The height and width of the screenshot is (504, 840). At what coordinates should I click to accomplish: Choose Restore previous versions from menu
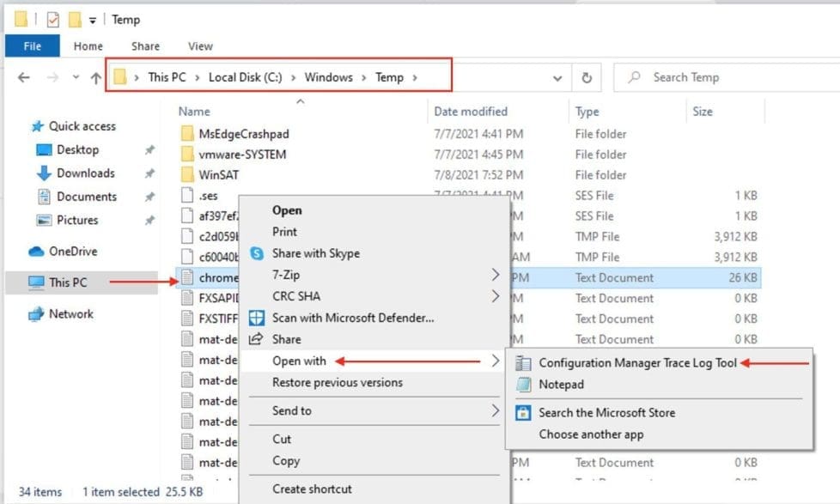(x=337, y=382)
